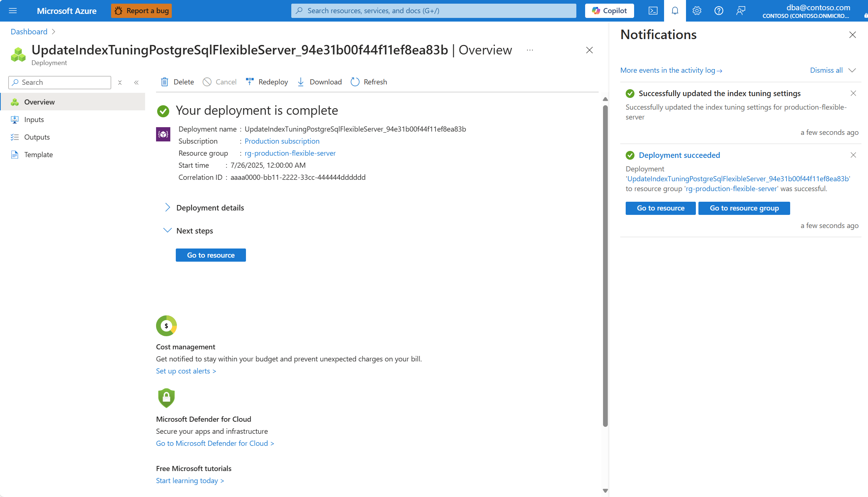
Task: Click Go to resource group button
Action: point(744,208)
